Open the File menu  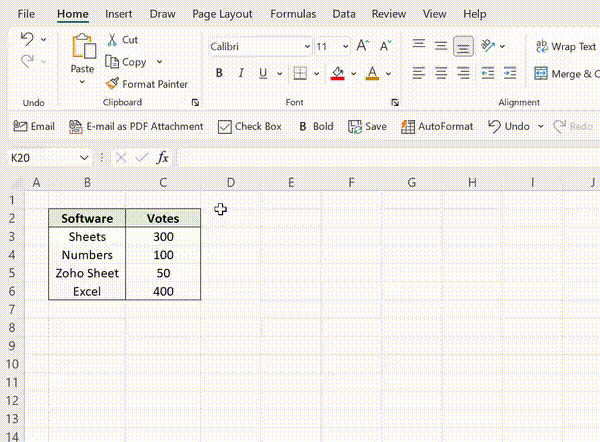coord(26,14)
